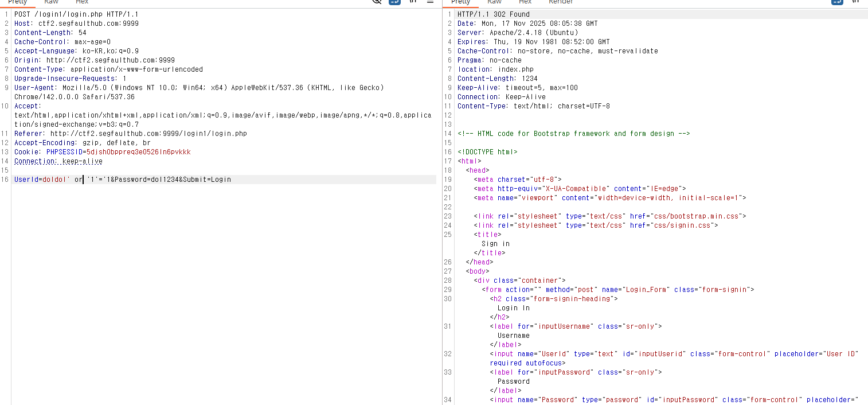The height and width of the screenshot is (405, 868).
Task: Select response Pretty tab
Action: pos(460,2)
